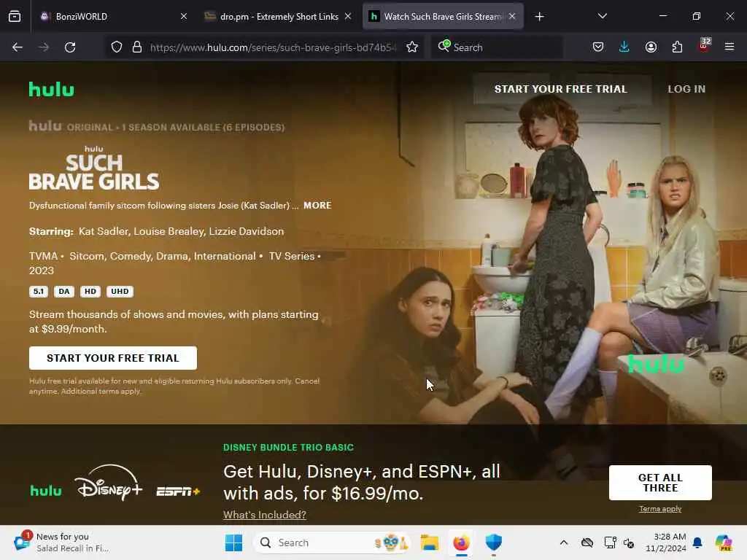Switch to dro.pm Extremely Short Links tab
The width and height of the screenshot is (747, 560).
coord(278,16)
